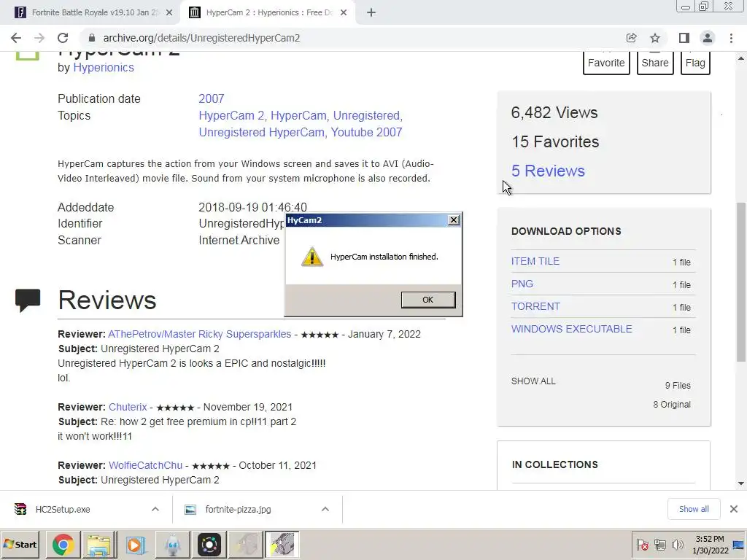This screenshot has width=747, height=560.
Task: Click the browser forward arrow
Action: tap(39, 38)
